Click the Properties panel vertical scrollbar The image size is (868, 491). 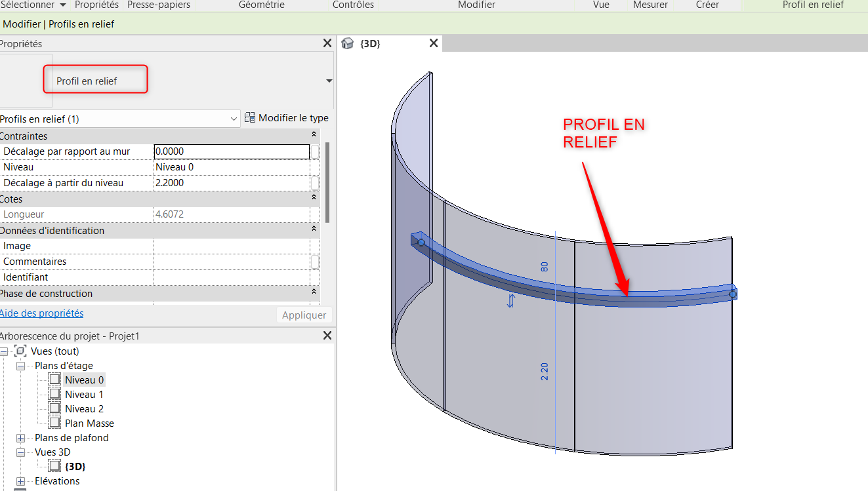pos(327,182)
